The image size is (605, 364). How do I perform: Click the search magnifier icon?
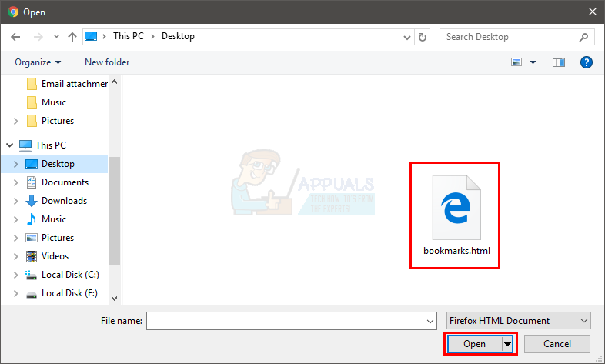click(x=583, y=37)
